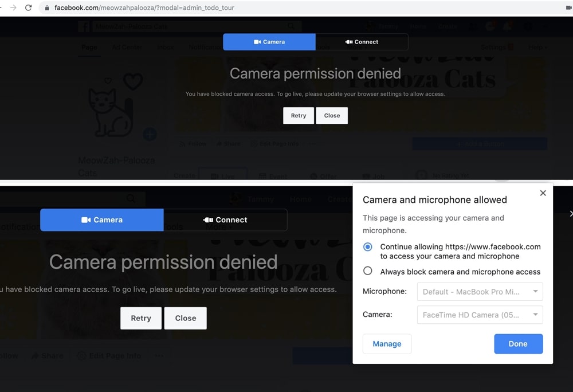Click the lock icon in the address bar
Image resolution: width=573 pixels, height=392 pixels.
click(x=47, y=7)
